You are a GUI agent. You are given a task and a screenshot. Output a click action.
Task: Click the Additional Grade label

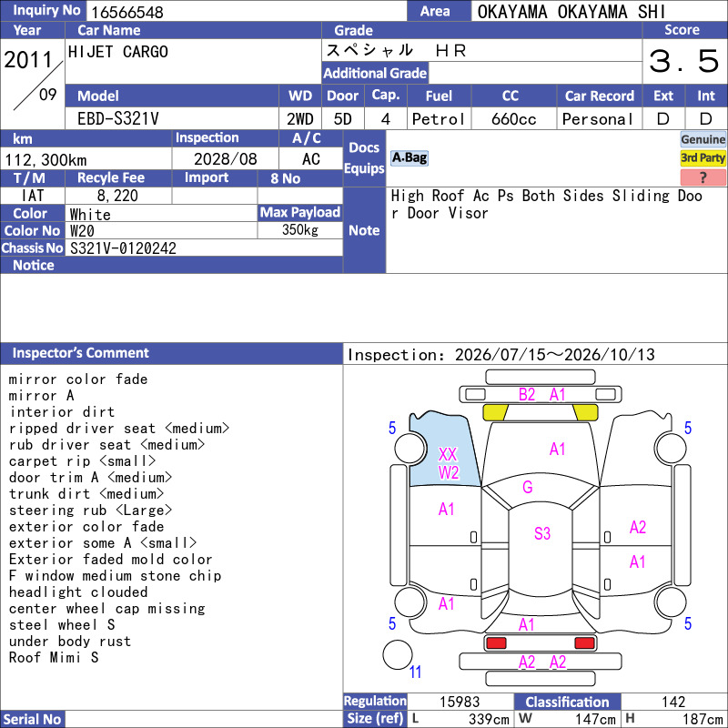[x=375, y=73]
